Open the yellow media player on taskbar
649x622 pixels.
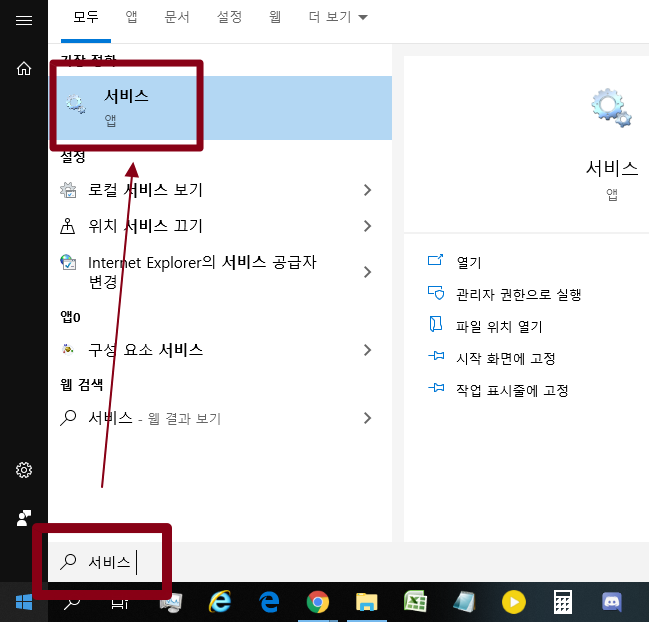(x=514, y=602)
